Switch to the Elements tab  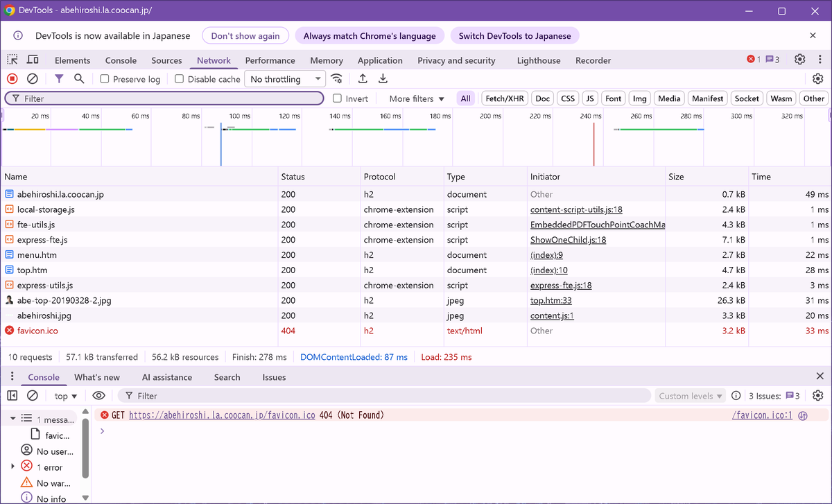pyautogui.click(x=72, y=60)
